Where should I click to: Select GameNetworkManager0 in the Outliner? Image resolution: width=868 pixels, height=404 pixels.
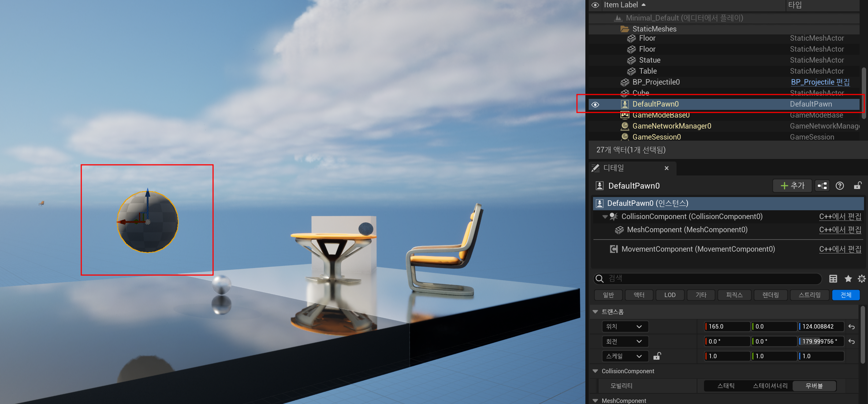coord(671,126)
